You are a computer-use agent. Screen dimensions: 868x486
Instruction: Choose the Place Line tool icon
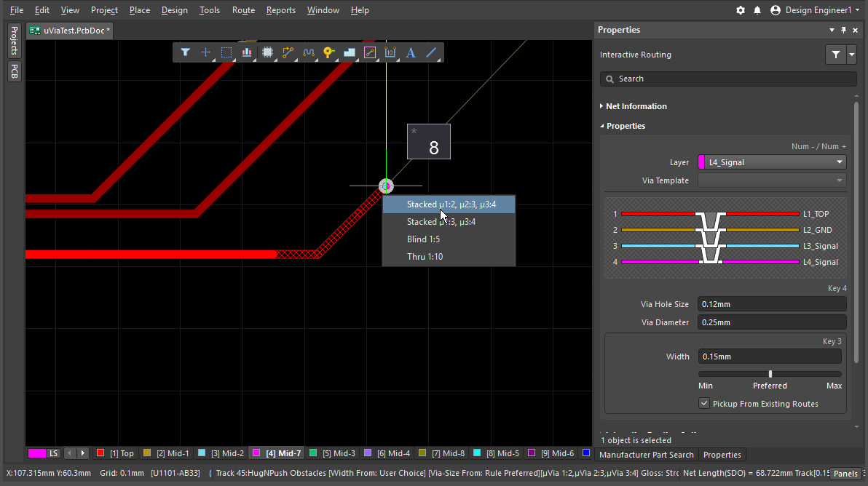(431, 52)
